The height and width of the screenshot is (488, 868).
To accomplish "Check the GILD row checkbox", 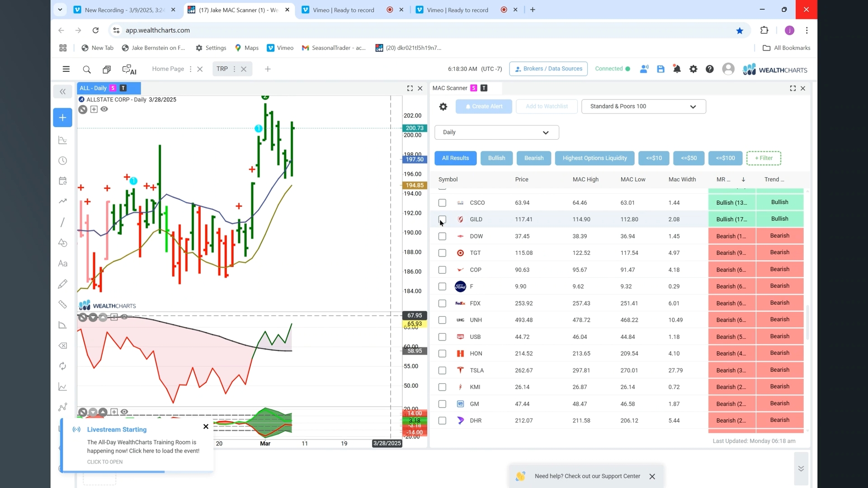I will [442, 220].
